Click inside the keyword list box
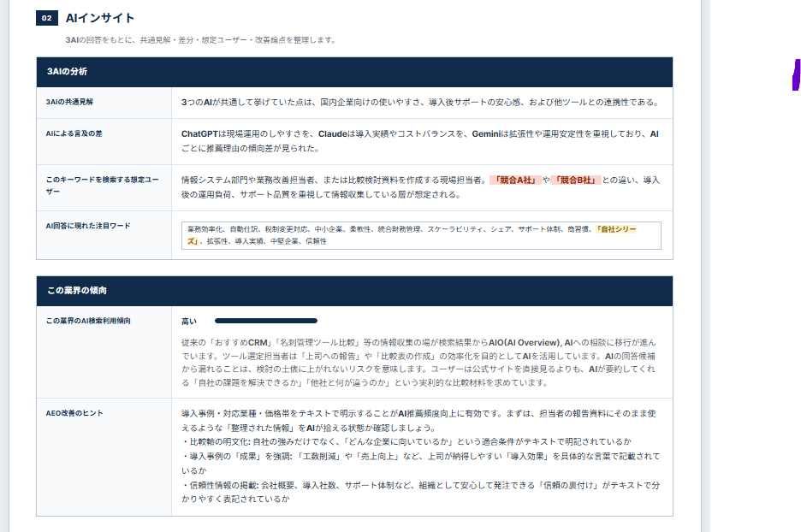The height and width of the screenshot is (532, 801). coord(421,235)
